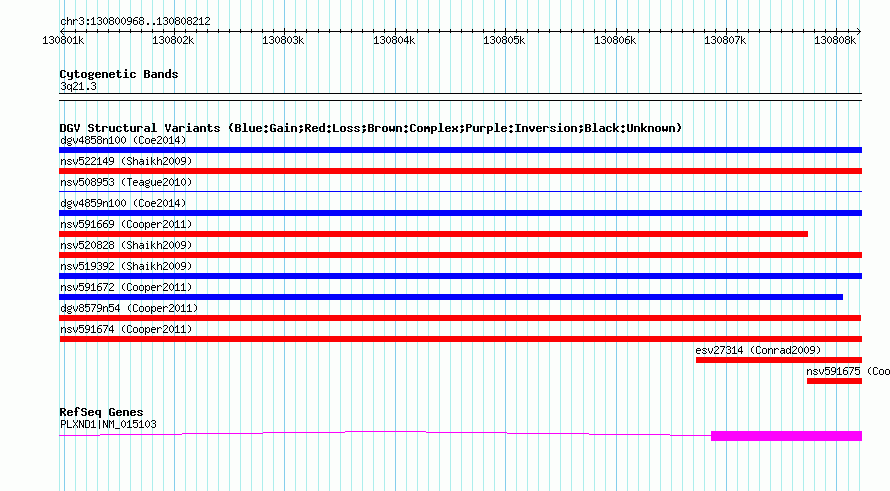Click the right arrow of the ruler
This screenshot has height=491, width=890.
859,31
